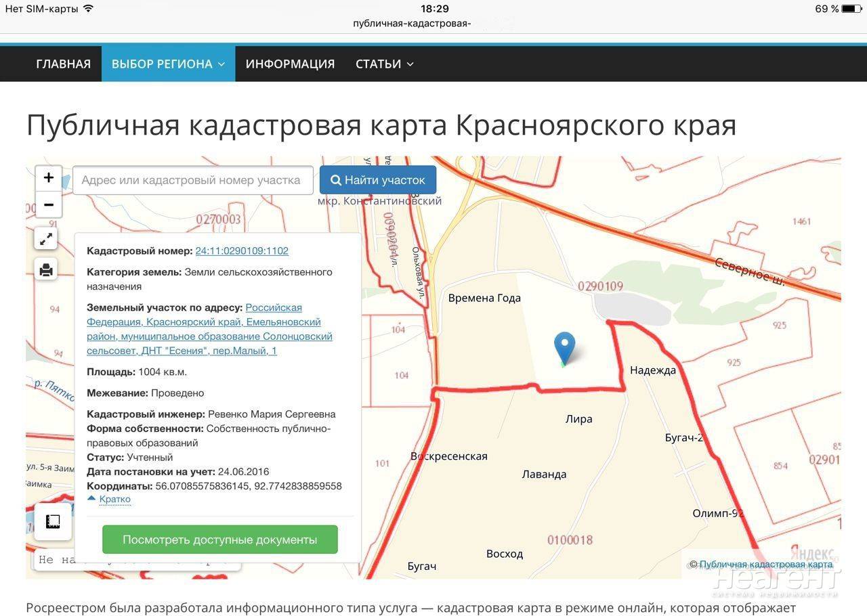Focus the address or cadastral number field

[193, 180]
